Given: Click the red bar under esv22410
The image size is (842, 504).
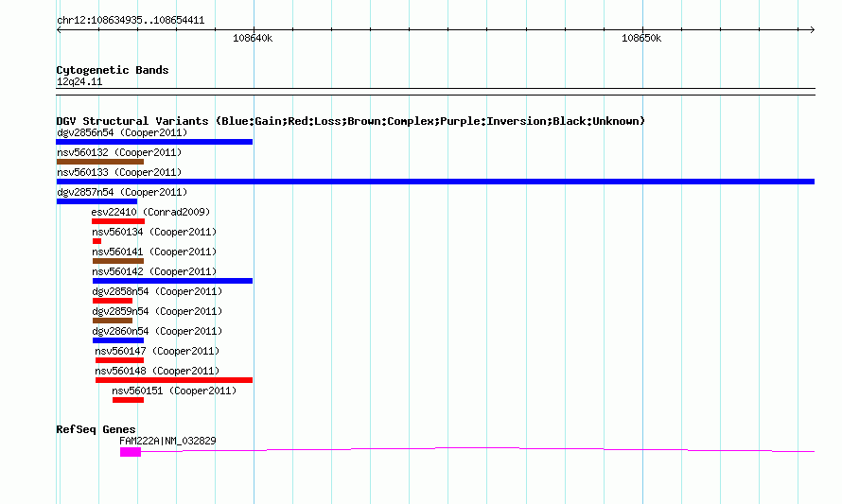Looking at the screenshot, I should pyautogui.click(x=118, y=221).
